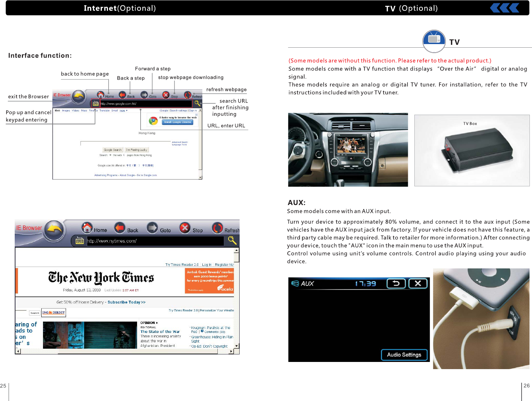Click Stop icon in the nytimes.com browser

pos(185,228)
